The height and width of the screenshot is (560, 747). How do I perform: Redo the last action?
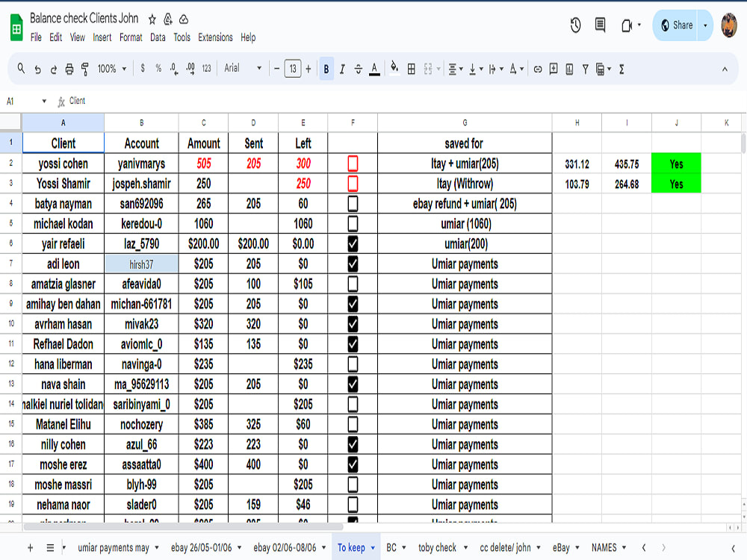(53, 69)
